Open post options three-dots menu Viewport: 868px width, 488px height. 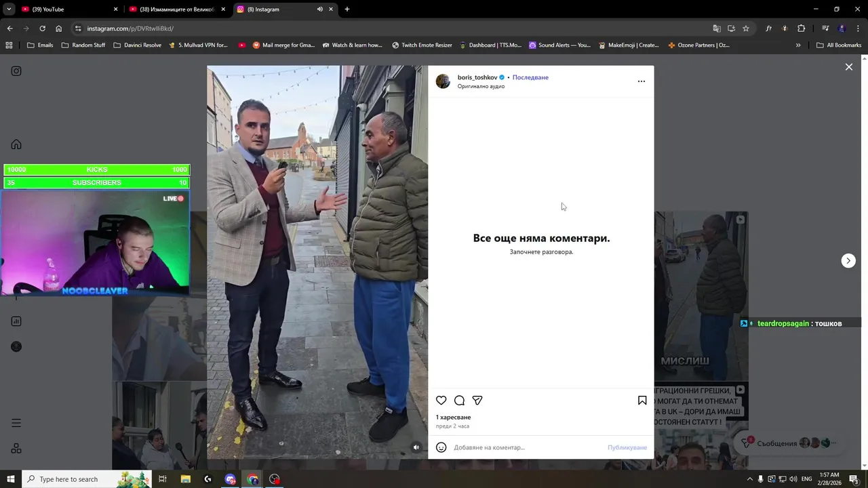642,81
